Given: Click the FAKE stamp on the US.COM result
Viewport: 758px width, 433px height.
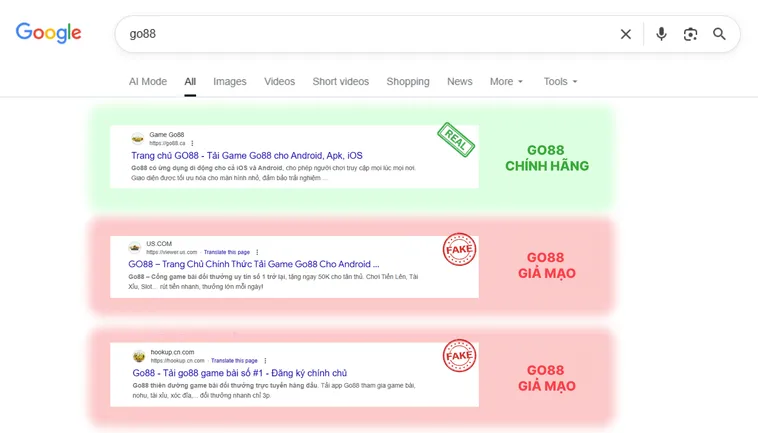Looking at the screenshot, I should tap(460, 250).
